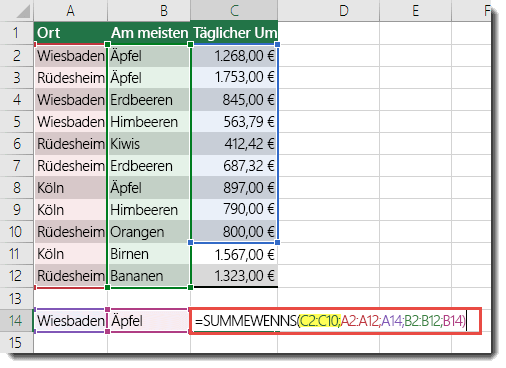Click cell B7 'Erdbeeren'
This screenshot has height=368, width=506.
pos(149,166)
